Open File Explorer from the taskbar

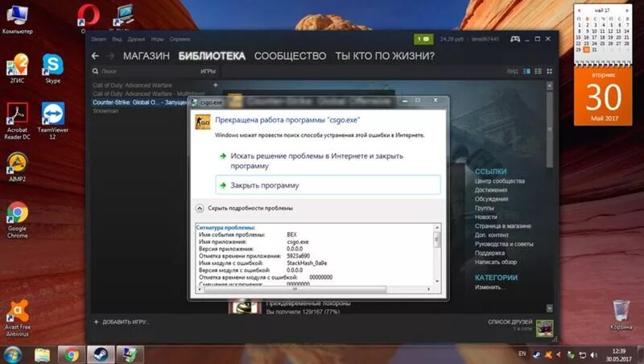tap(42, 354)
